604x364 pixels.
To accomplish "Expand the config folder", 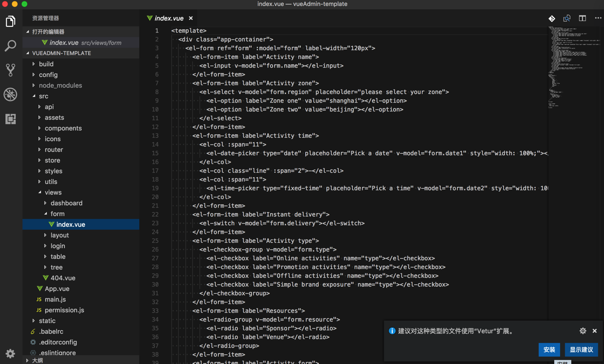I will coord(34,74).
